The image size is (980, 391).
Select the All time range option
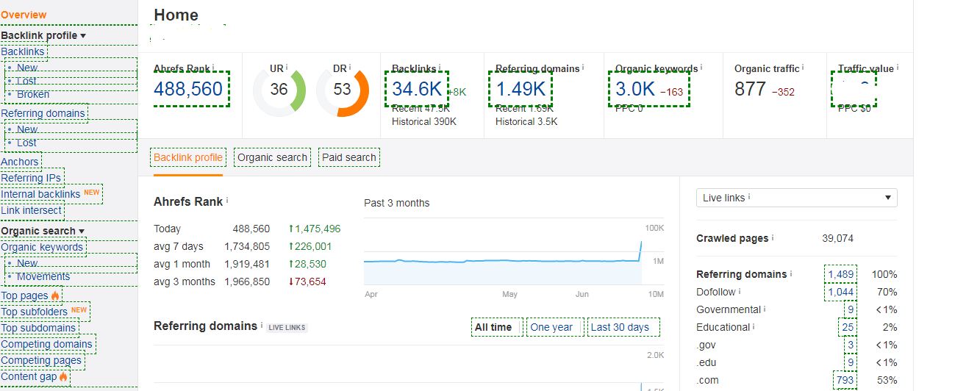pyautogui.click(x=493, y=327)
